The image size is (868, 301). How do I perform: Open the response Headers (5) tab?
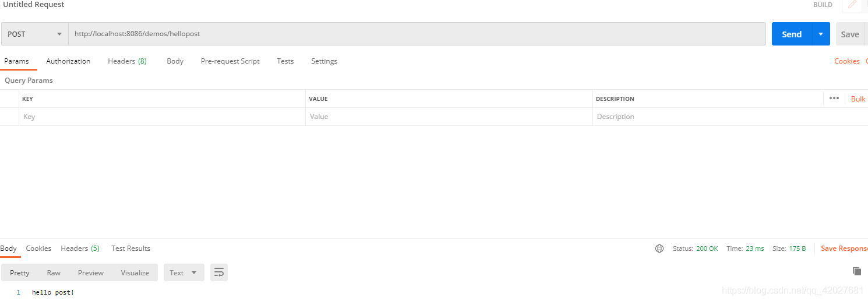(x=80, y=249)
